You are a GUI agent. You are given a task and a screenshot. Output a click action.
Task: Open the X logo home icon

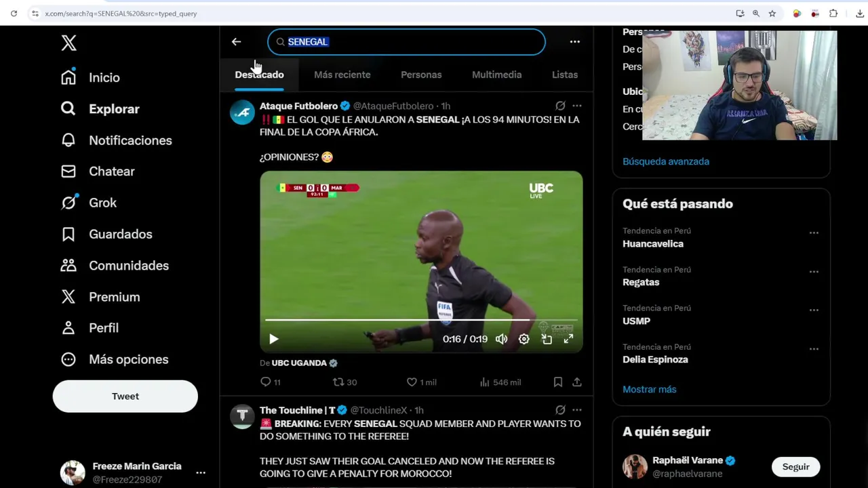click(x=68, y=43)
